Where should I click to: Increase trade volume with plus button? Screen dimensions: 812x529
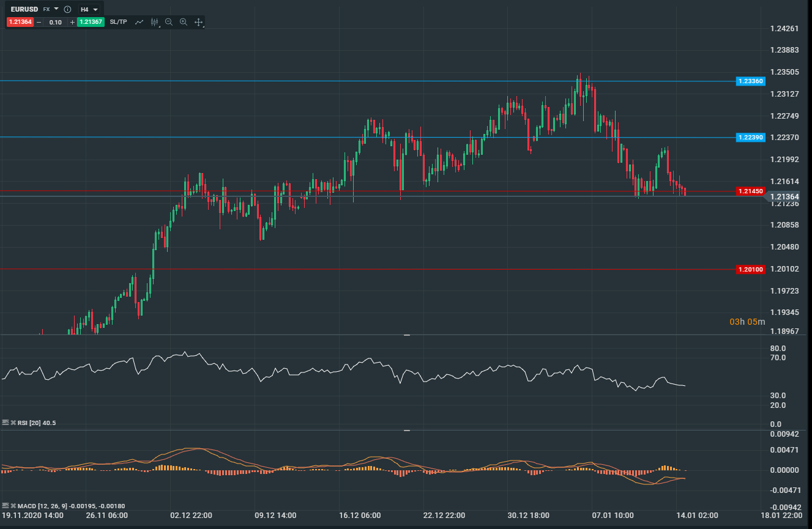72,22
